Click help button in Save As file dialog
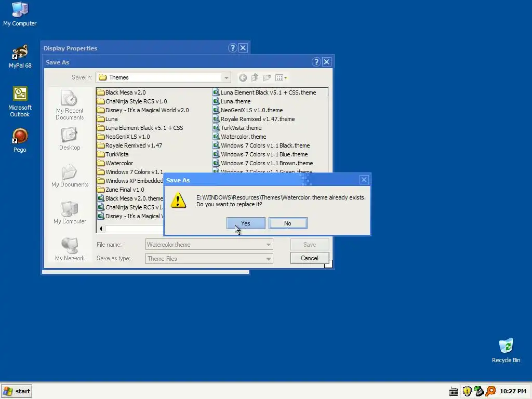The image size is (532, 399). [x=316, y=62]
